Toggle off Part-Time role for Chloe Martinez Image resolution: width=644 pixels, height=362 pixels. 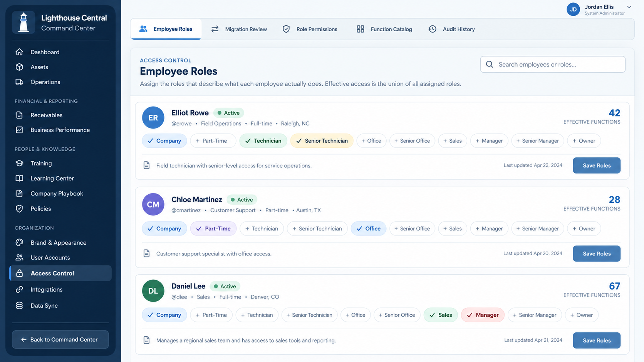pos(213,229)
